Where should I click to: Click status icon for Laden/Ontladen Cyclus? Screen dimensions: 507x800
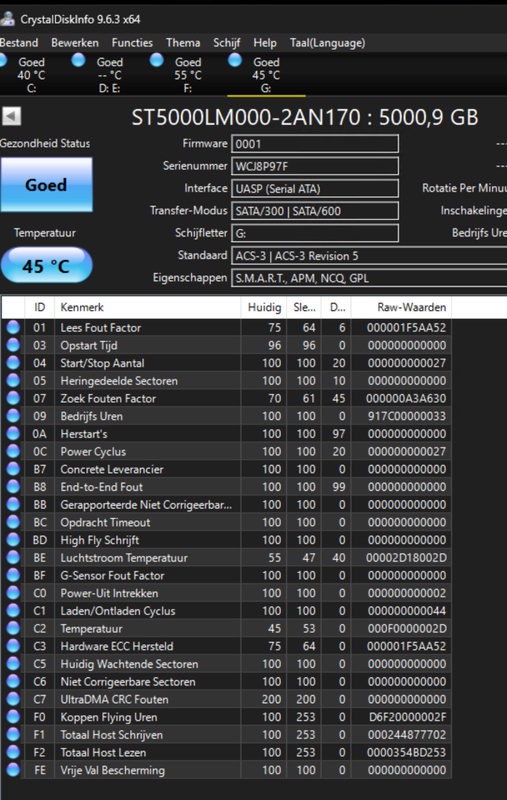pos(13,611)
